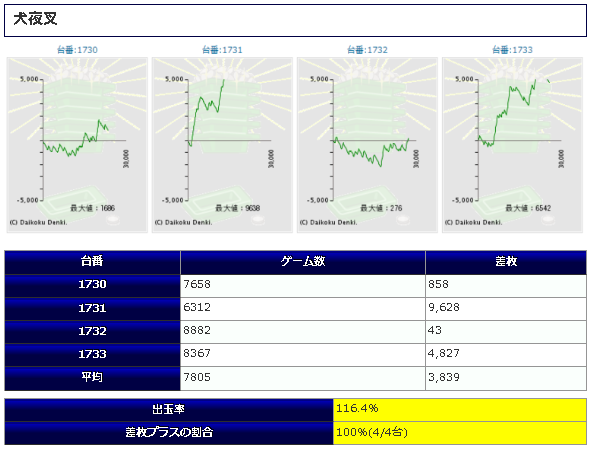Click row header 1731 in table
The image size is (590, 450).
[92, 309]
